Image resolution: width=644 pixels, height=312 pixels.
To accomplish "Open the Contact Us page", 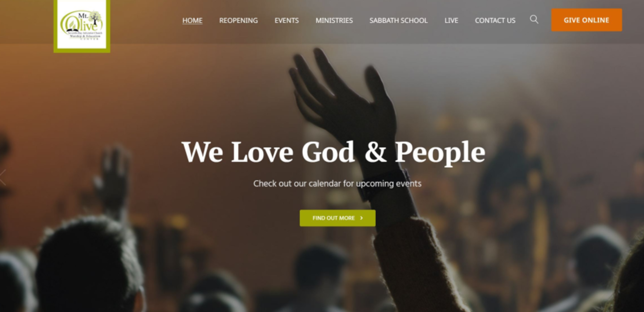I will (x=495, y=20).
